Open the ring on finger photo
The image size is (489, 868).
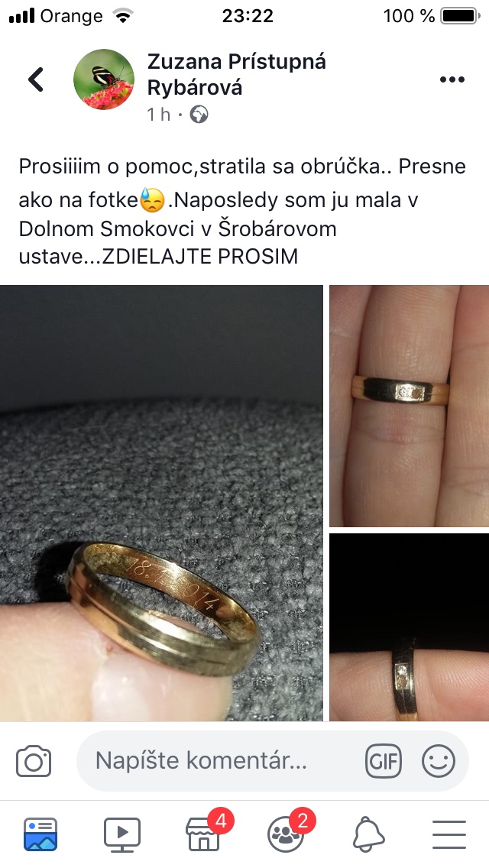coord(410,406)
